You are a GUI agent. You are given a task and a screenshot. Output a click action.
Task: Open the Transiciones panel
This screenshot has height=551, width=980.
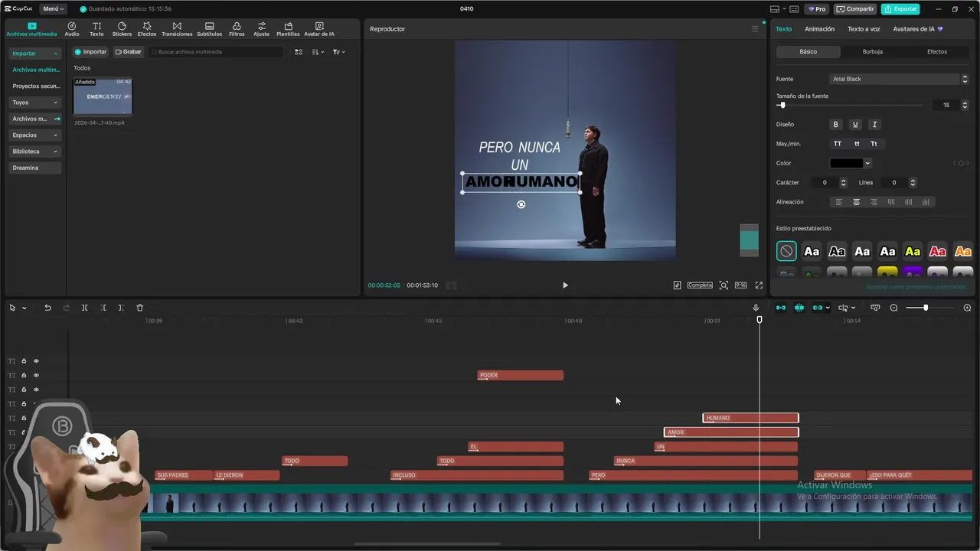(x=177, y=29)
